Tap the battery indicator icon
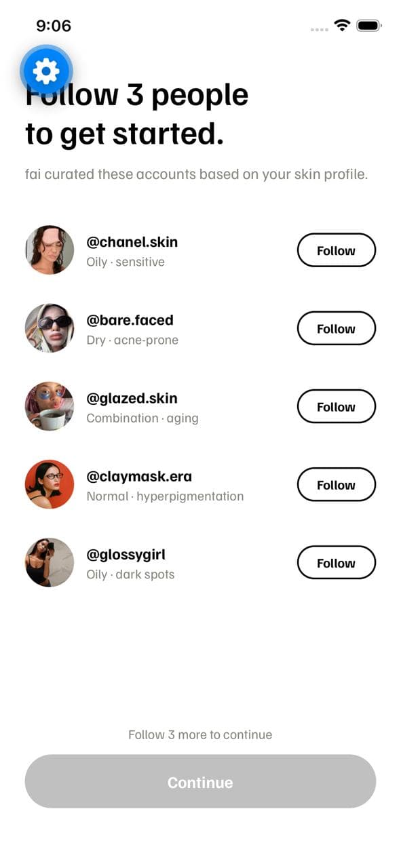This screenshot has height=868, width=401. (x=369, y=25)
